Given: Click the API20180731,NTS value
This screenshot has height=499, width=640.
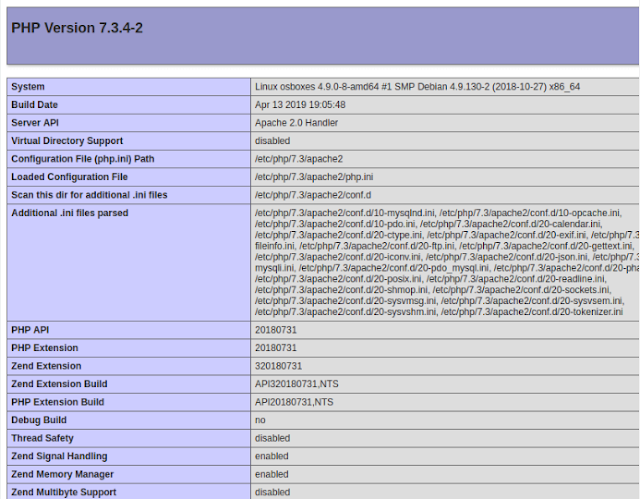Looking at the screenshot, I should (x=294, y=402).
